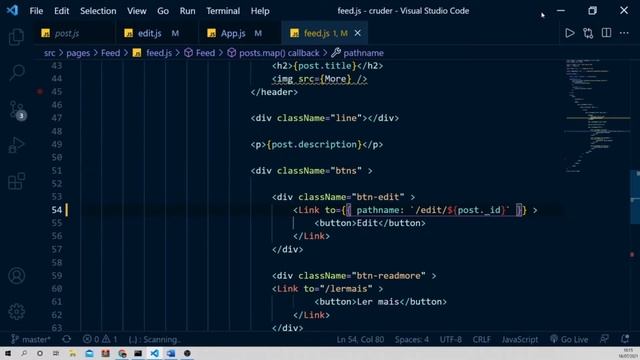Open the Extensions view
This screenshot has height=360, width=640.
click(16, 181)
